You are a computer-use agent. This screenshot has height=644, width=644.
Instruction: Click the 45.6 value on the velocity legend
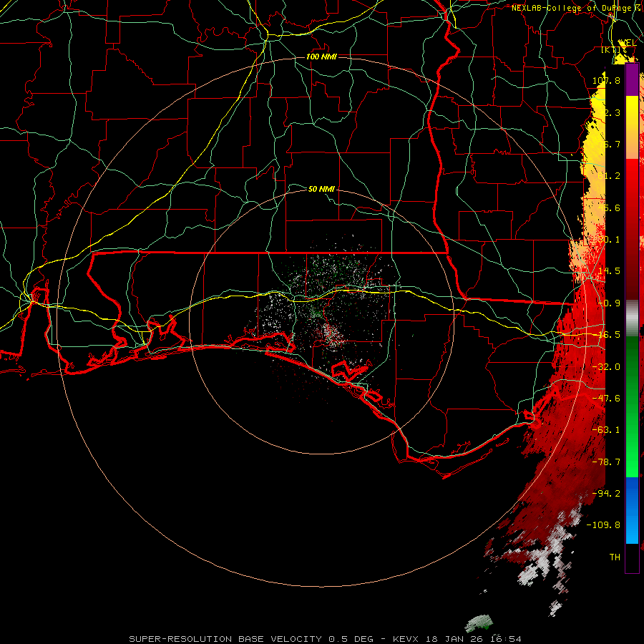[609, 208]
